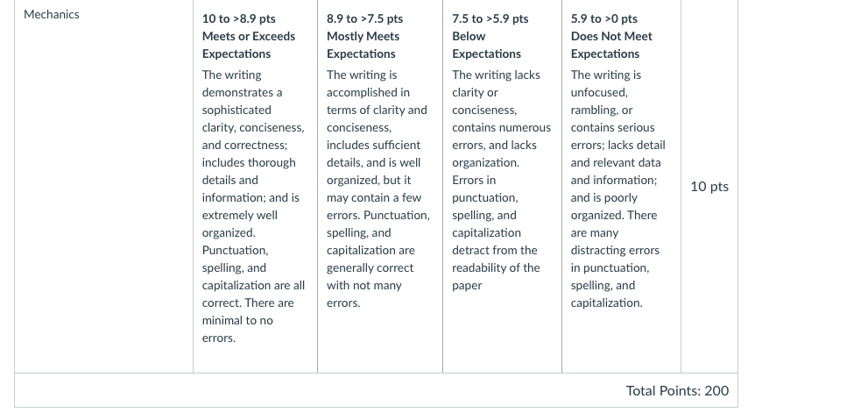Click the description about numerous errors
The image size is (868, 420).
click(502, 180)
